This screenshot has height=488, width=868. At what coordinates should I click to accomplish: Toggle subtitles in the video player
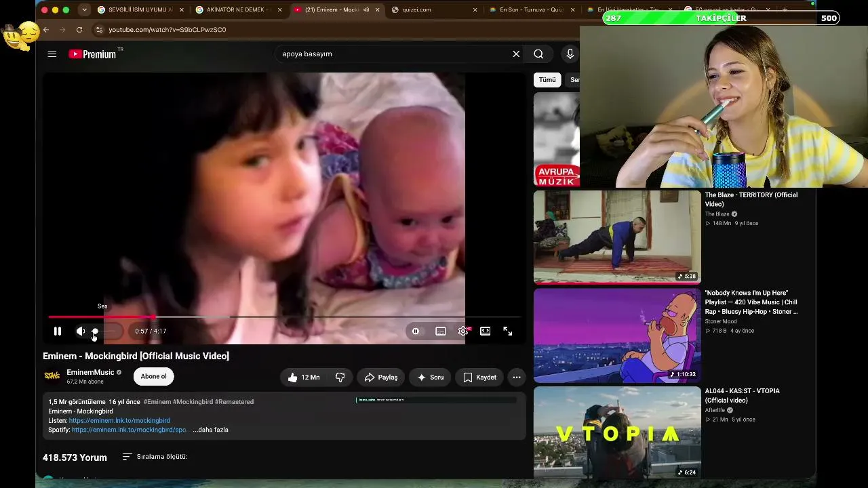441,331
